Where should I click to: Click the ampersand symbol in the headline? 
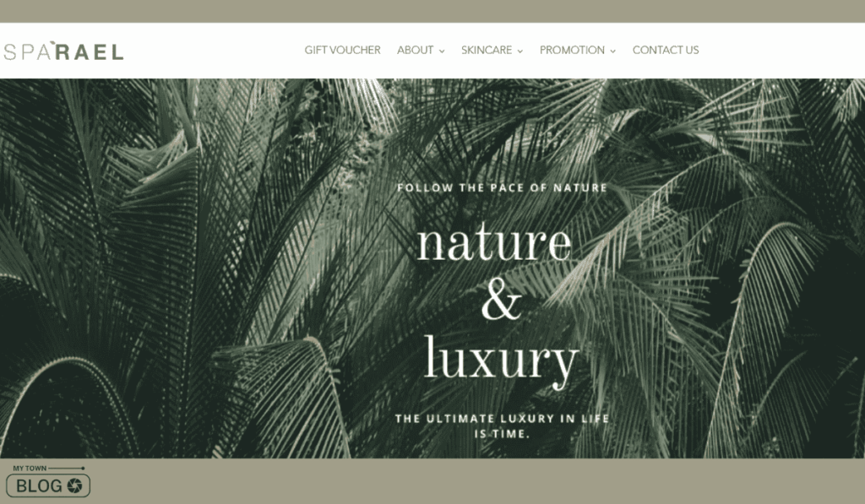(502, 301)
